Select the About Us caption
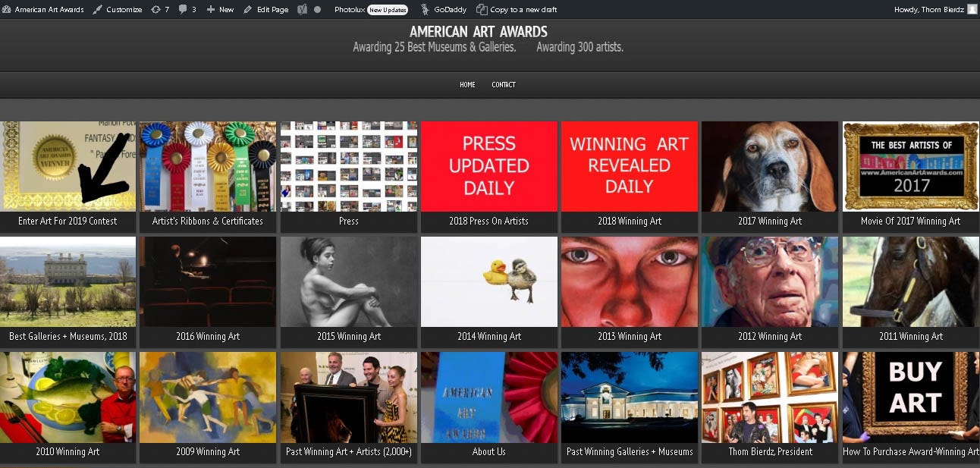Viewport: 980px width, 468px height. [489, 452]
